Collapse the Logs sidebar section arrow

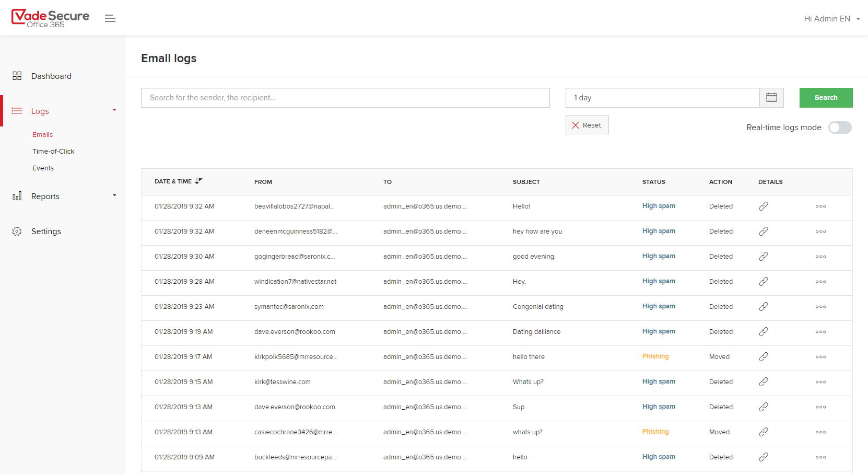tap(114, 110)
